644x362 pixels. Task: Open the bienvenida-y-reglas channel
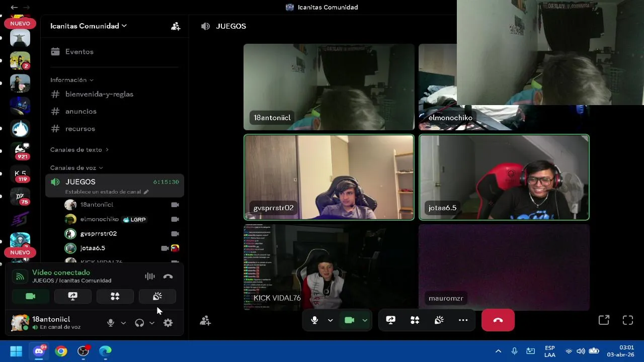point(115,94)
